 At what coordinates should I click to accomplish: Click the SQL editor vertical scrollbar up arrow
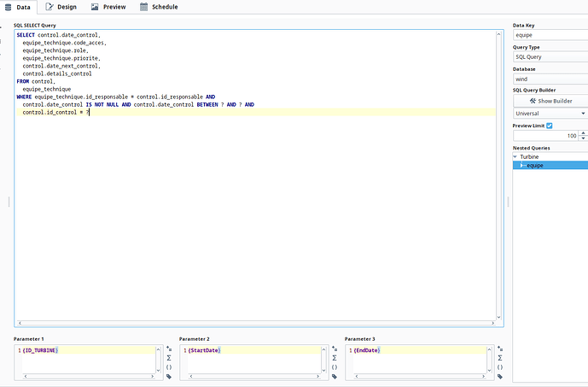498,34
